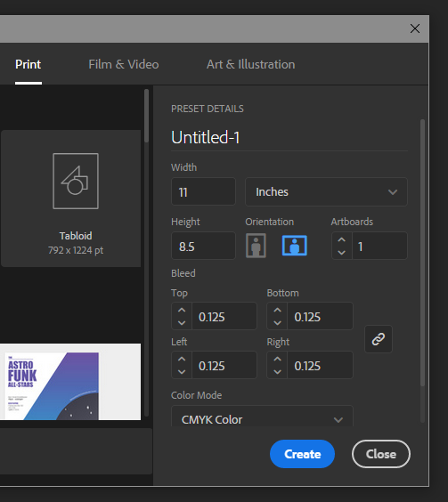Click the Create button
Image resolution: width=448 pixels, height=502 pixels.
[x=302, y=454]
